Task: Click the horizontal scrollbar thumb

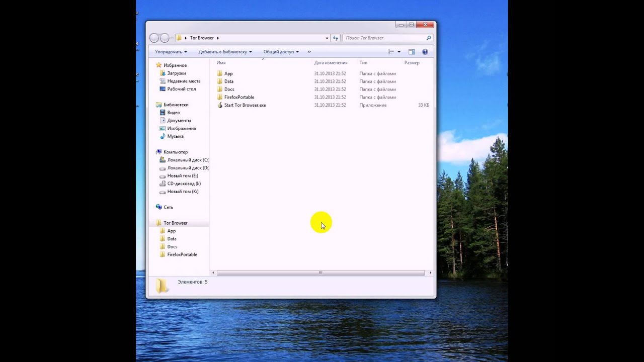Action: (320, 273)
